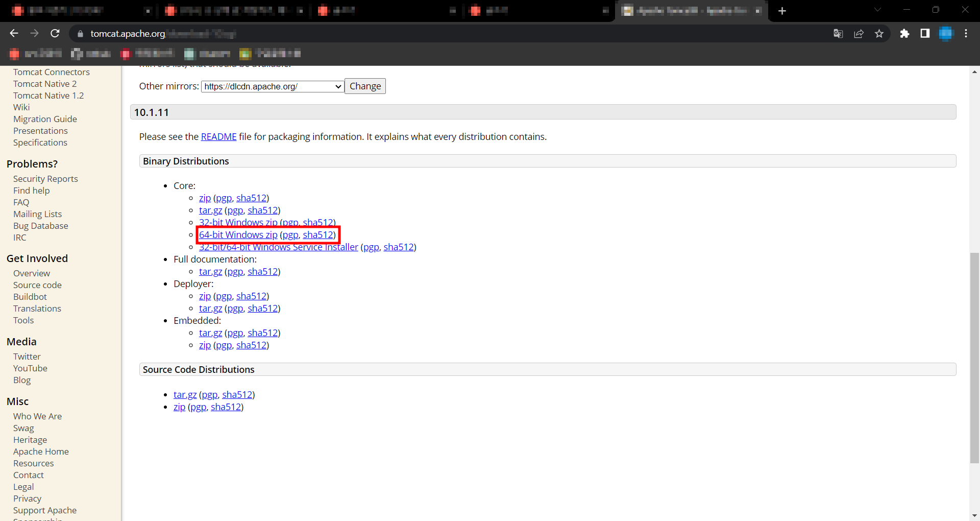Image resolution: width=980 pixels, height=521 pixels.
Task: Click the browser forward arrow
Action: 34,33
